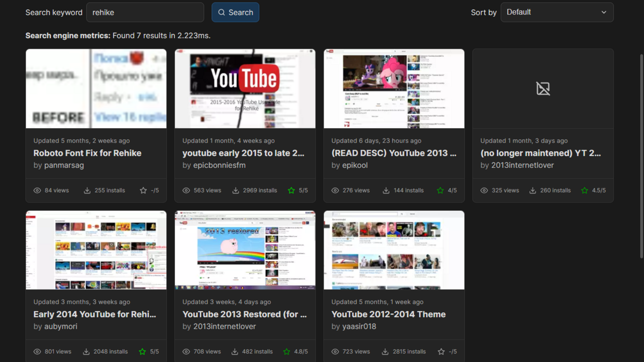This screenshot has width=644, height=362.
Task: Click the eye icon beside 708 views
Action: (186, 352)
